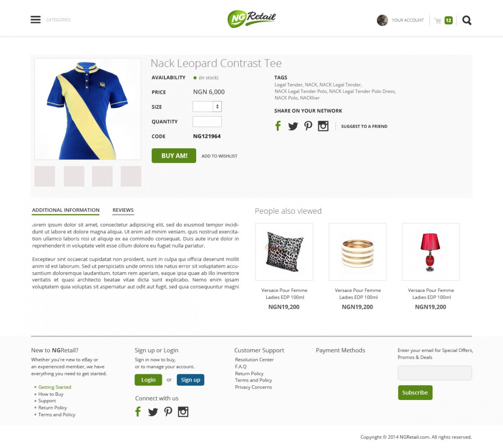Open footer Instagram connect icon
This screenshot has width=503, height=448.
pos(183,412)
